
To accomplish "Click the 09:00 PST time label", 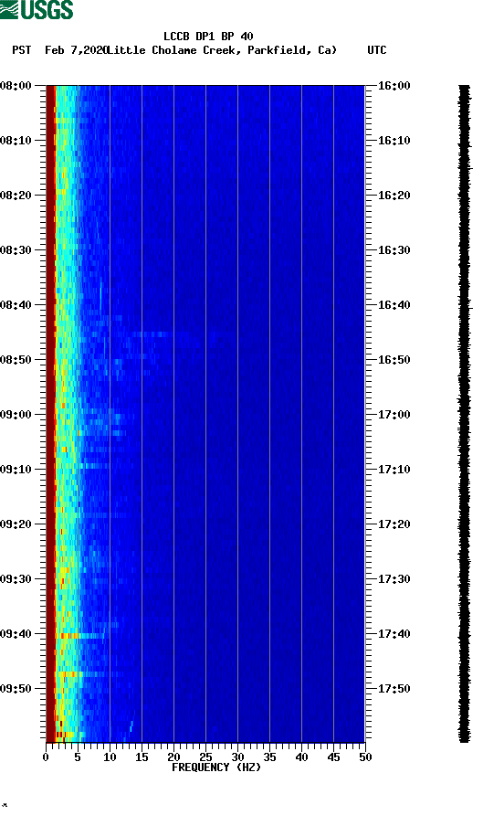I will click(x=16, y=415).
